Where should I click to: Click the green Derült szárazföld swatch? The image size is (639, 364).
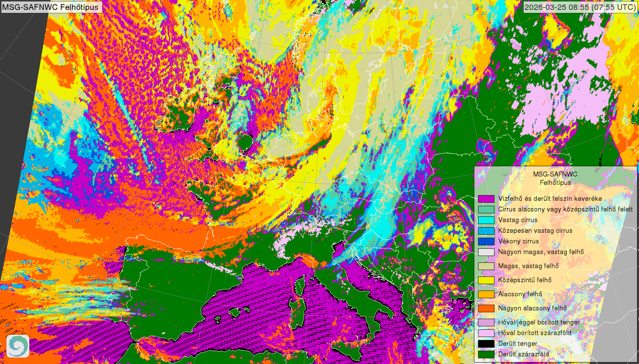point(486,354)
